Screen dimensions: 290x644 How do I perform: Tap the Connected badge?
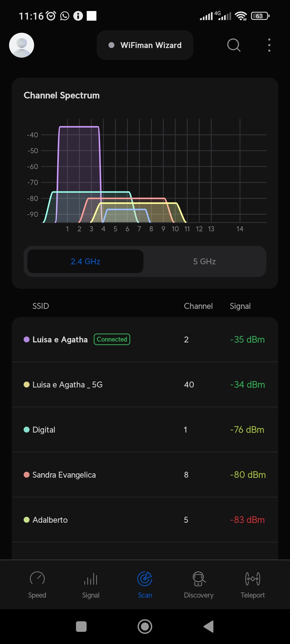pos(112,339)
